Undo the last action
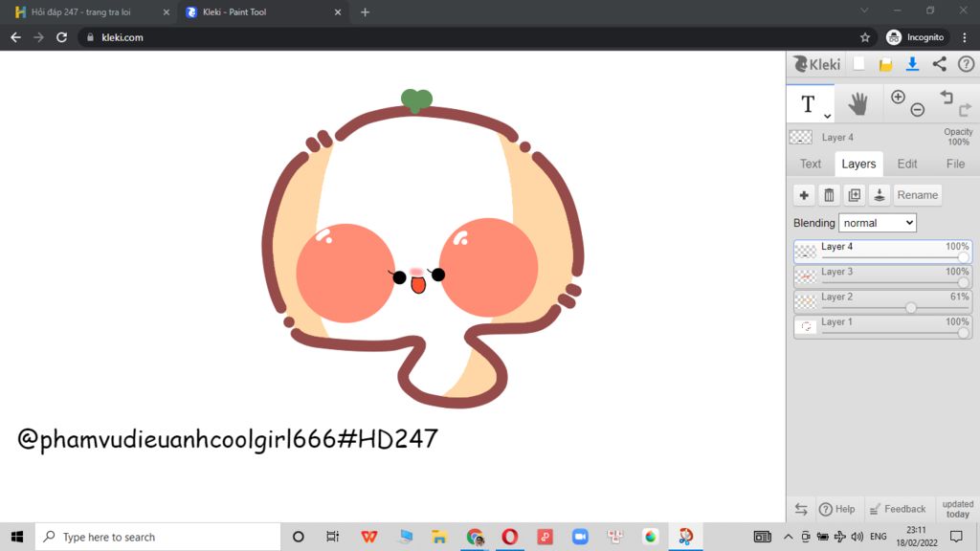This screenshot has height=551, width=980. pyautogui.click(x=947, y=97)
